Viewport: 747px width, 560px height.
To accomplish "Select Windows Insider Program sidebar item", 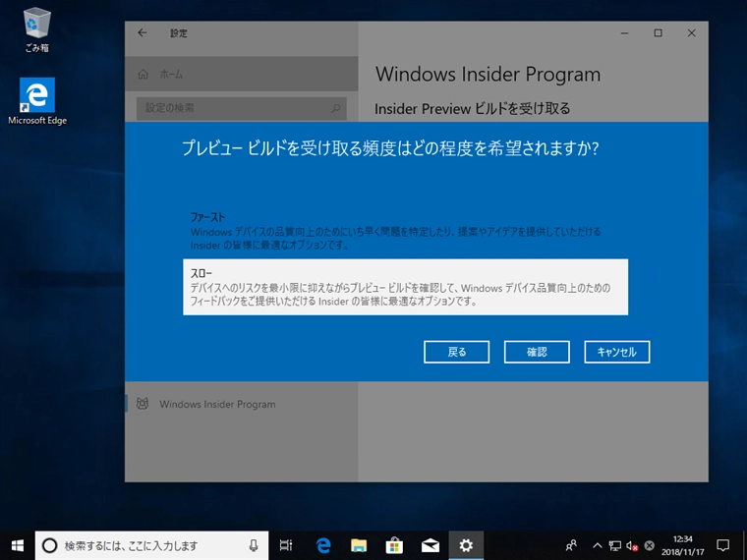I will click(x=241, y=404).
